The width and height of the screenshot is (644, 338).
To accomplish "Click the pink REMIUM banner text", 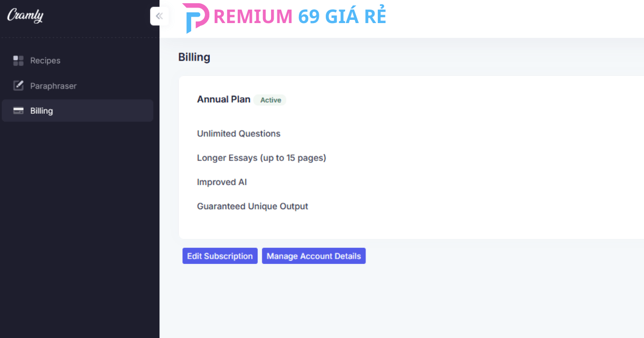I will click(x=253, y=17).
